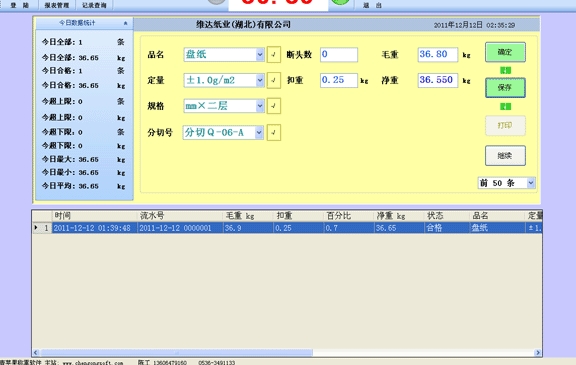Click the 盘纸 cell in row 1
576x365 pixels.
pyautogui.click(x=498, y=228)
